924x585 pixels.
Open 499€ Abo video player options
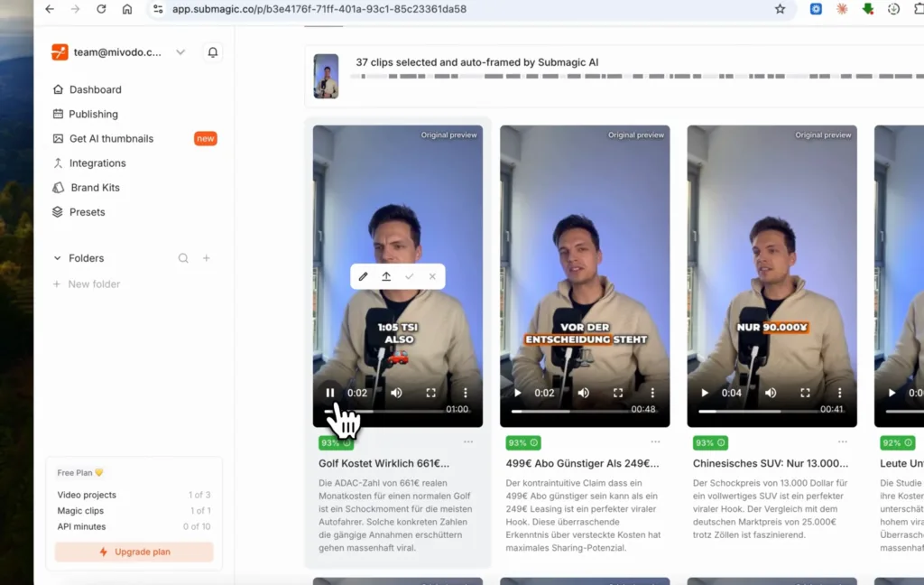pyautogui.click(x=652, y=393)
